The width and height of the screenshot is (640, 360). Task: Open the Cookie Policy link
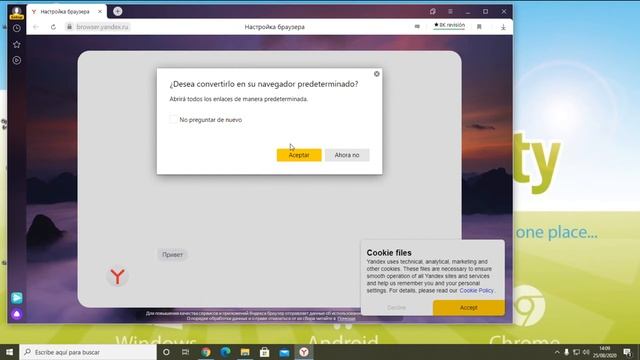(x=476, y=291)
